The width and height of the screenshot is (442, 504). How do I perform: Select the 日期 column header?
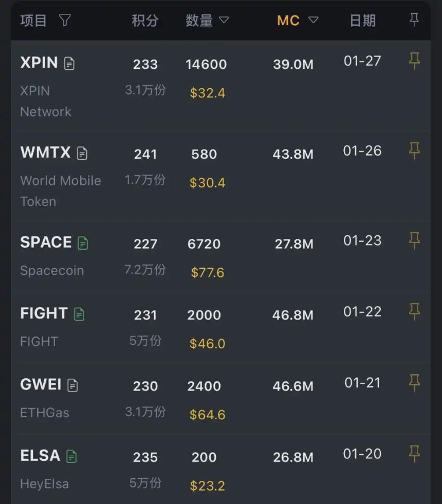(362, 20)
